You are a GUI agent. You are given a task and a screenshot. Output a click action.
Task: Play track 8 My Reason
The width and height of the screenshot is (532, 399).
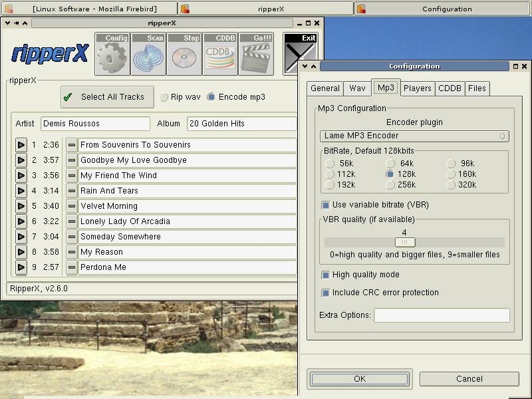21,252
